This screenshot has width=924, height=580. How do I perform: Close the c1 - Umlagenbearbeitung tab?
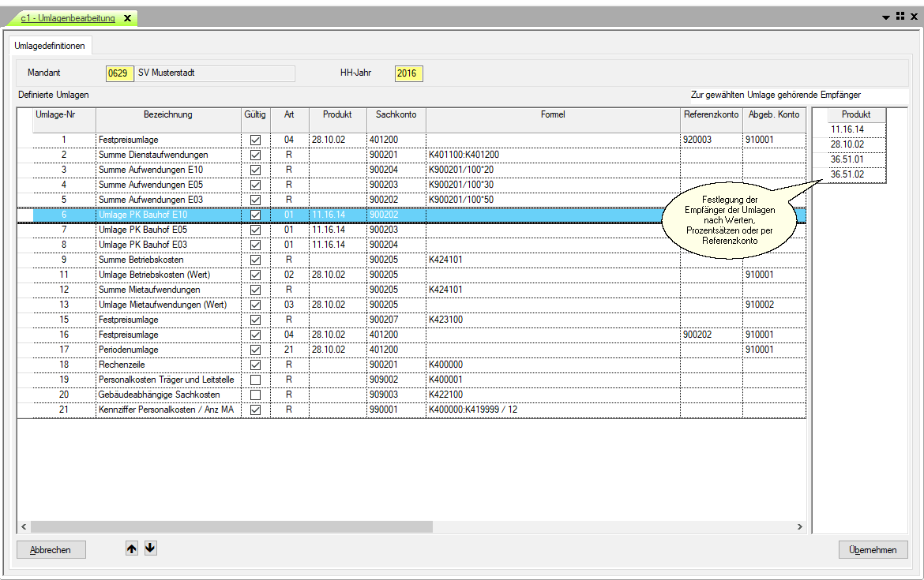(x=127, y=18)
